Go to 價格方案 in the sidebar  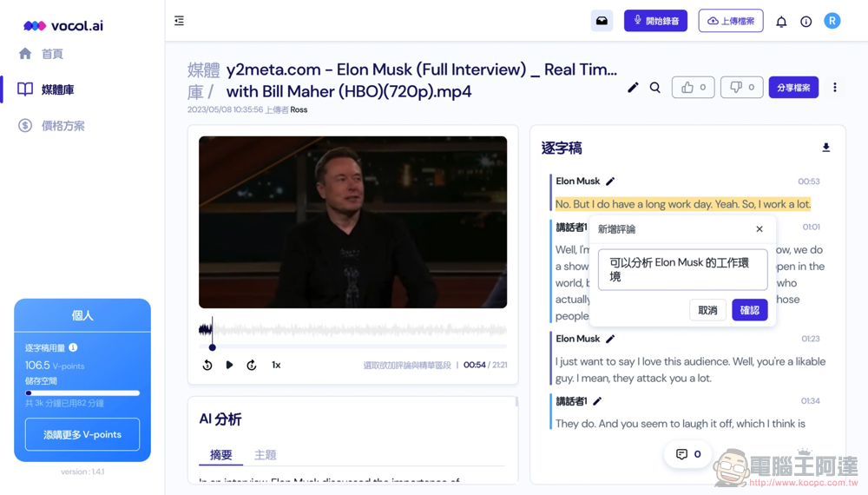pyautogui.click(x=62, y=126)
